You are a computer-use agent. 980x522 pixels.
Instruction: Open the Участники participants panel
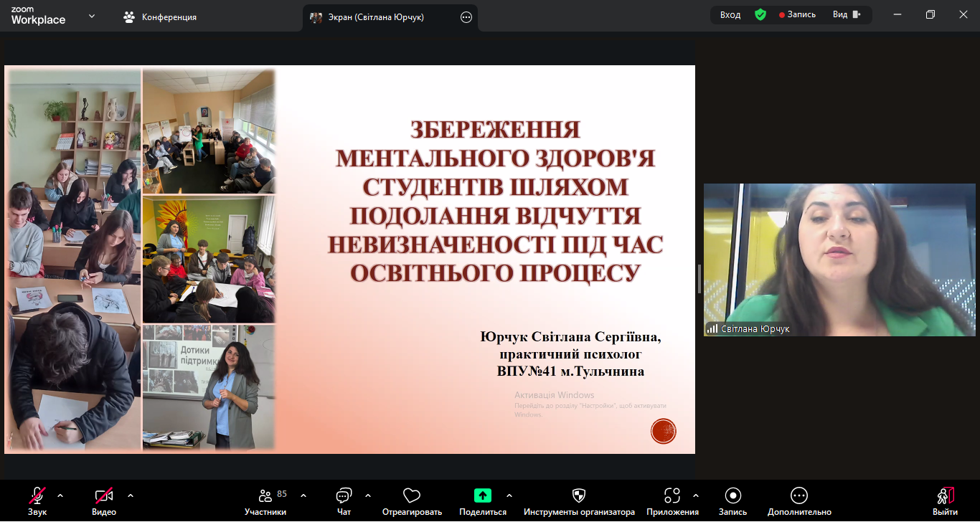coord(265,496)
